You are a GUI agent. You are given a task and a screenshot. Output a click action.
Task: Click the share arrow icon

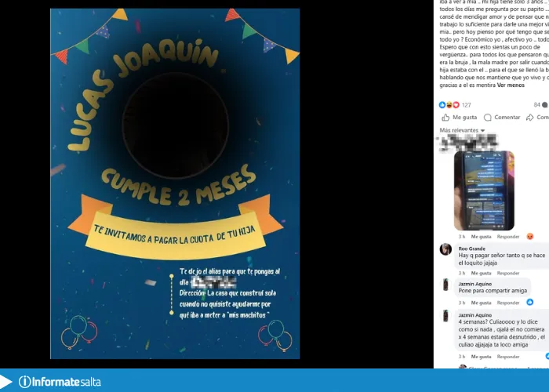coord(529,118)
